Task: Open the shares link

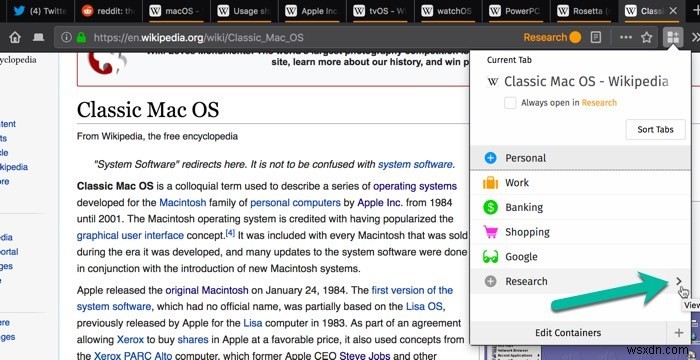Action: coord(193,339)
